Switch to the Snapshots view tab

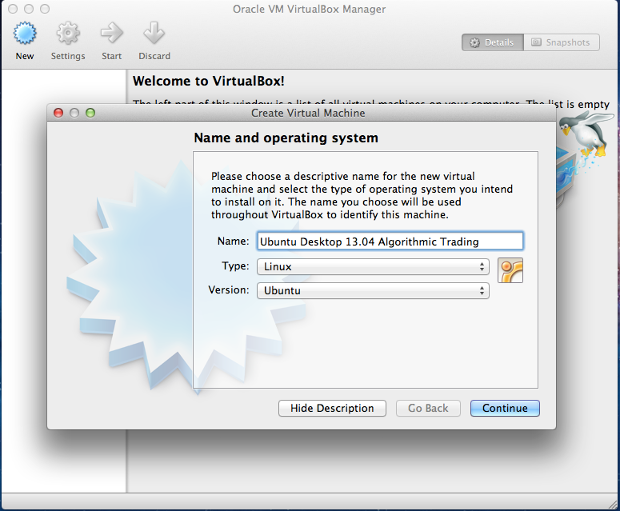(561, 42)
